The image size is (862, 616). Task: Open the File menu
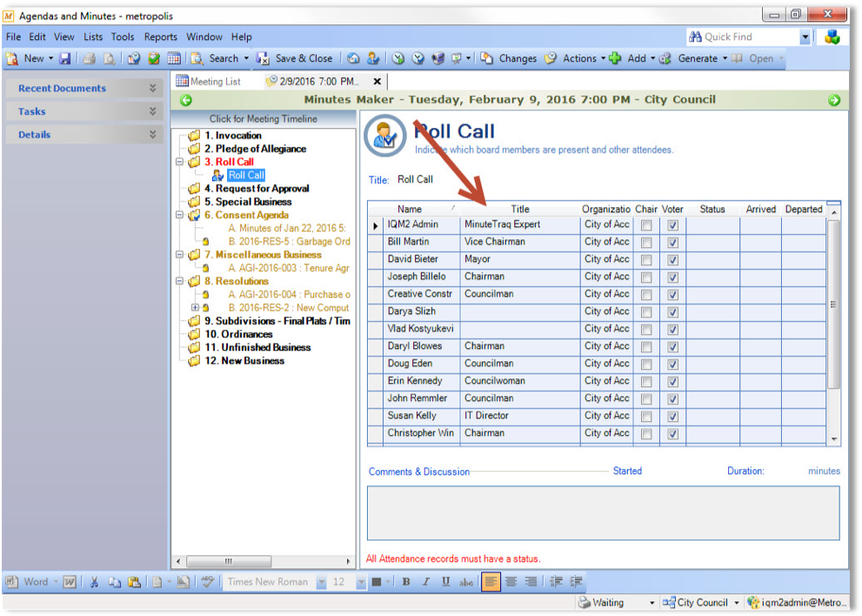tap(13, 37)
